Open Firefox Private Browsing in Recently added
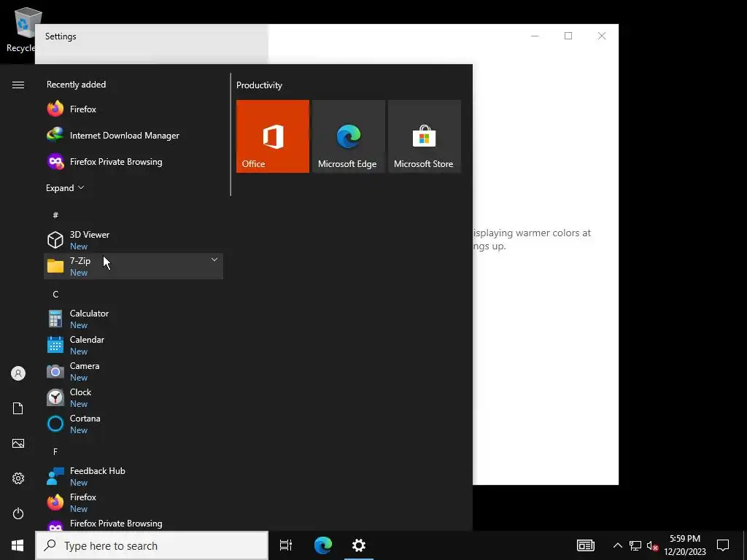747x560 pixels. click(x=133, y=161)
